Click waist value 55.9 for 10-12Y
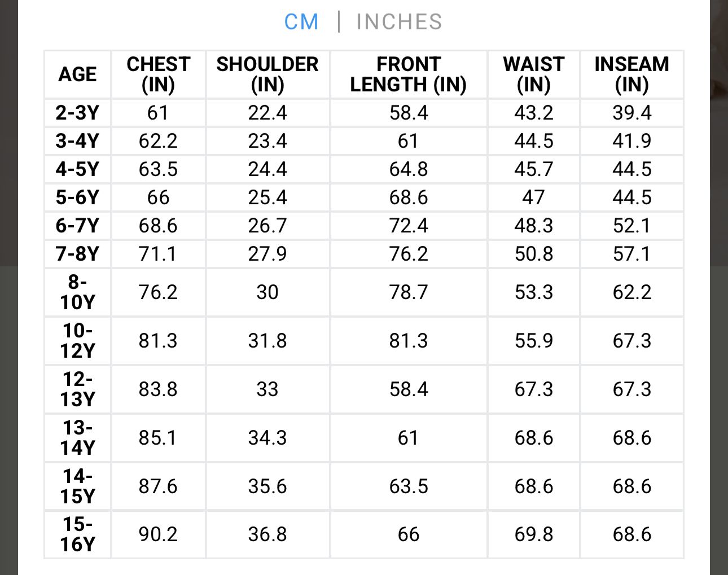Viewport: 728px width, 575px height. (x=534, y=341)
